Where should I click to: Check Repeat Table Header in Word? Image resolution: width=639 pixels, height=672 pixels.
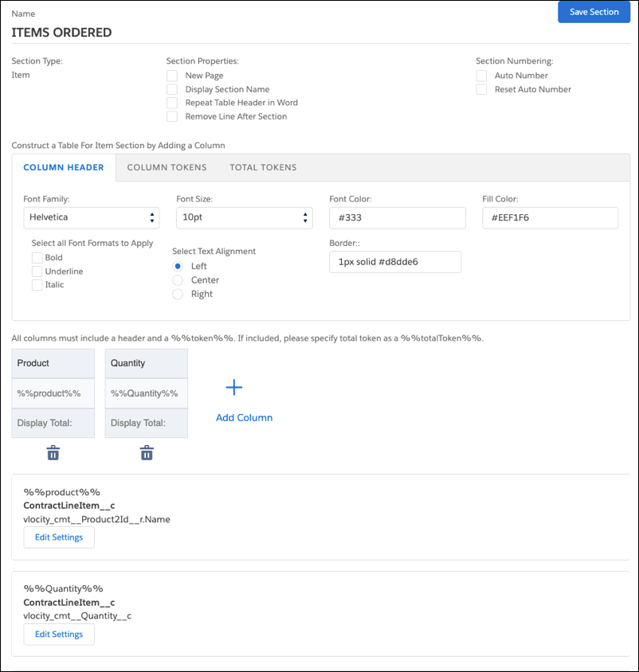[x=172, y=103]
